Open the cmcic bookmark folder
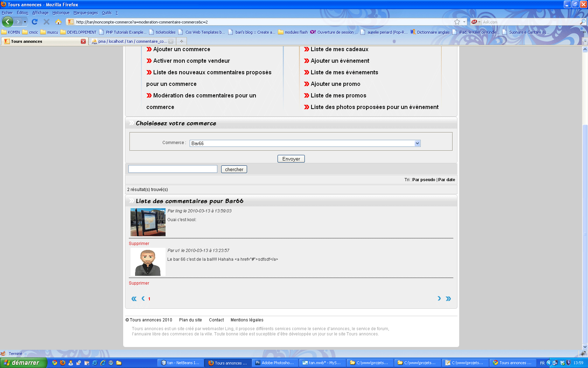 30,32
